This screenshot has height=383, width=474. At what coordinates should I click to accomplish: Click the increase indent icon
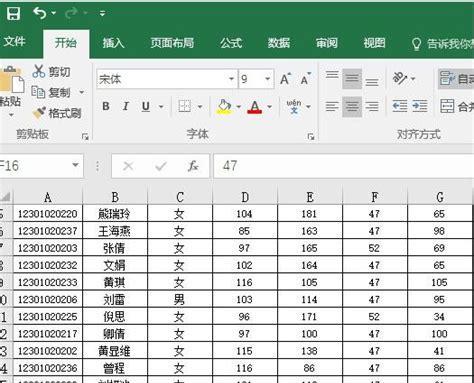click(x=420, y=107)
